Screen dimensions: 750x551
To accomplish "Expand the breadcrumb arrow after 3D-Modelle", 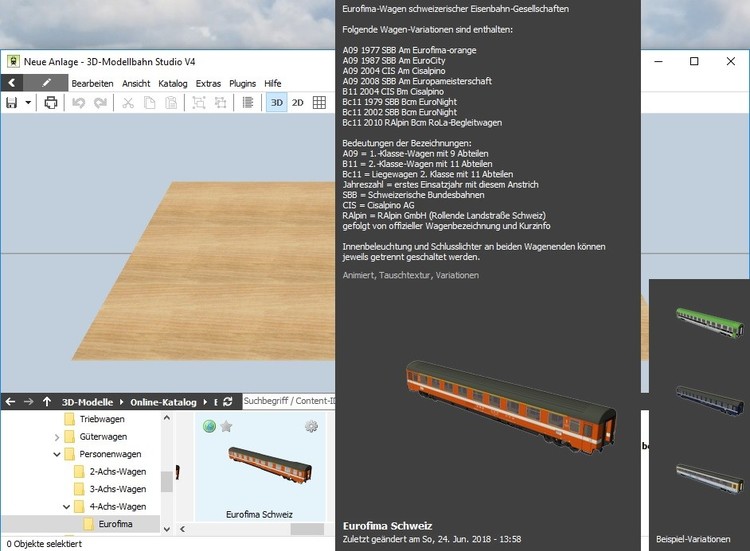I will [x=121, y=402].
